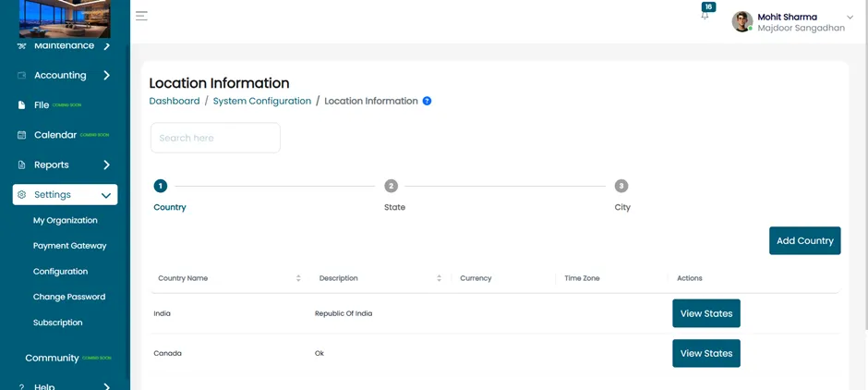Click the Canada country name cell
This screenshot has width=868, height=390.
[168, 353]
